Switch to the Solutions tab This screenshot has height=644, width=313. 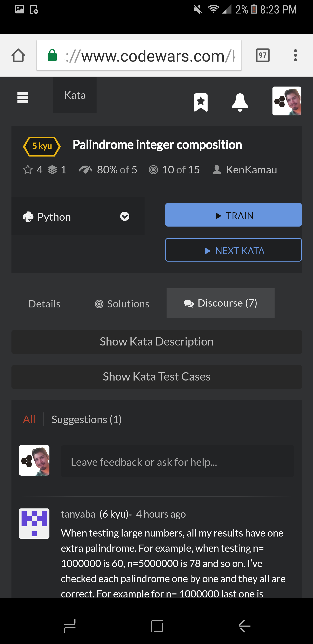tap(122, 304)
